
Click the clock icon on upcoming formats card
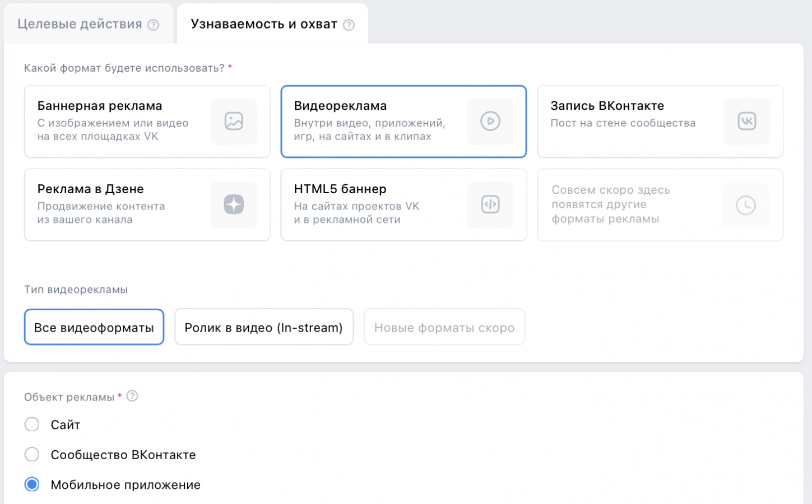pos(745,205)
